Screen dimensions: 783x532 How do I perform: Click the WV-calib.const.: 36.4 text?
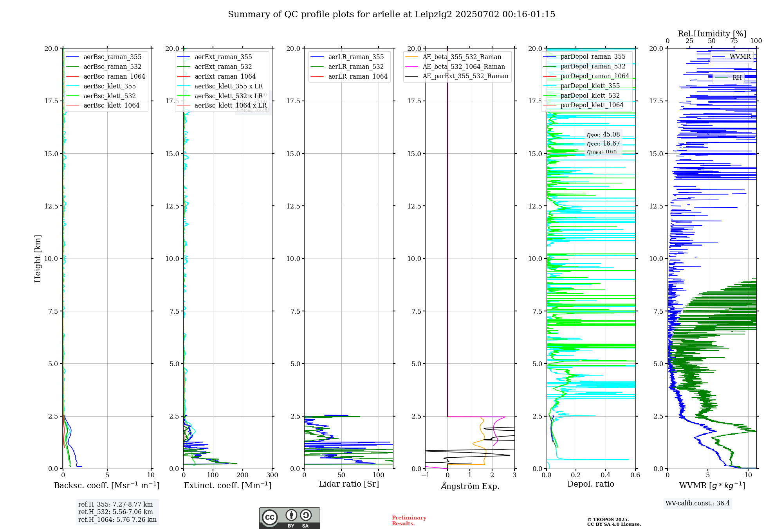click(698, 503)
